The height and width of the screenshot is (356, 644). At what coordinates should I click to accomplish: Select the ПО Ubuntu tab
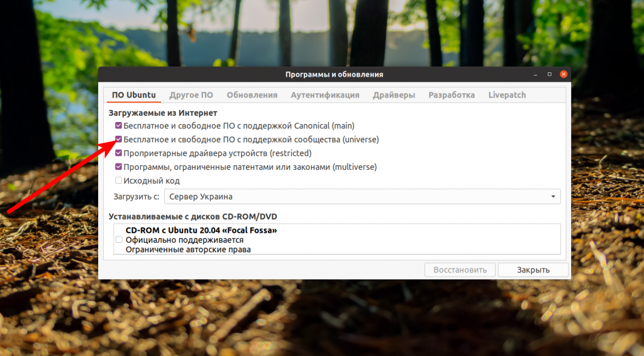[133, 95]
